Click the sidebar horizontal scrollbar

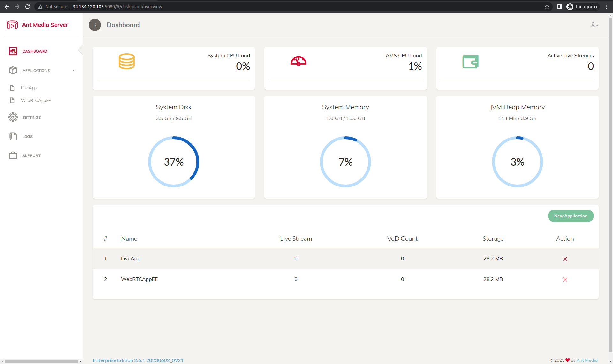pyautogui.click(x=41, y=361)
